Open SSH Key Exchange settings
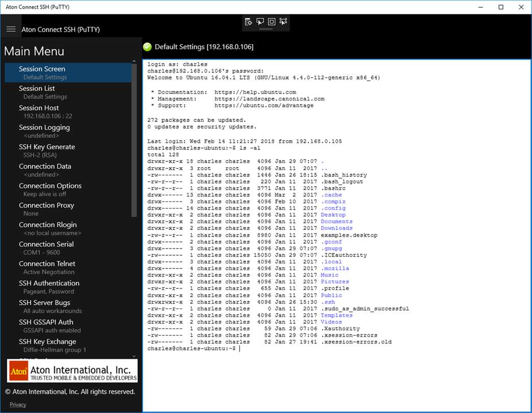This screenshot has width=532, height=413. [x=68, y=346]
